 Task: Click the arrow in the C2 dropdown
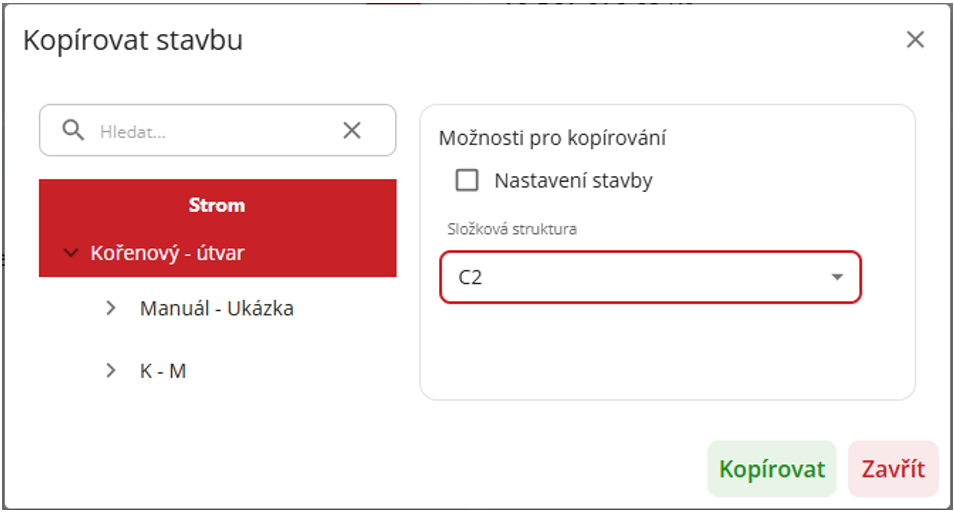[837, 278]
